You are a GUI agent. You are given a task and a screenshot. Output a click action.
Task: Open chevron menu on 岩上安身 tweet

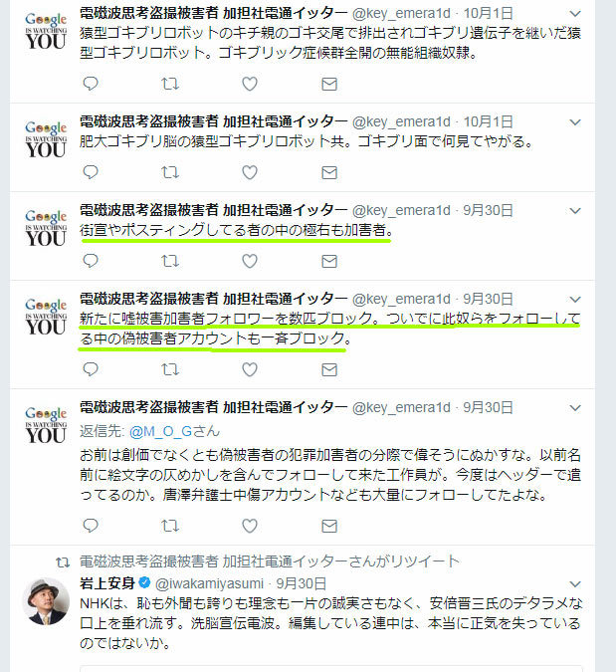coord(575,584)
